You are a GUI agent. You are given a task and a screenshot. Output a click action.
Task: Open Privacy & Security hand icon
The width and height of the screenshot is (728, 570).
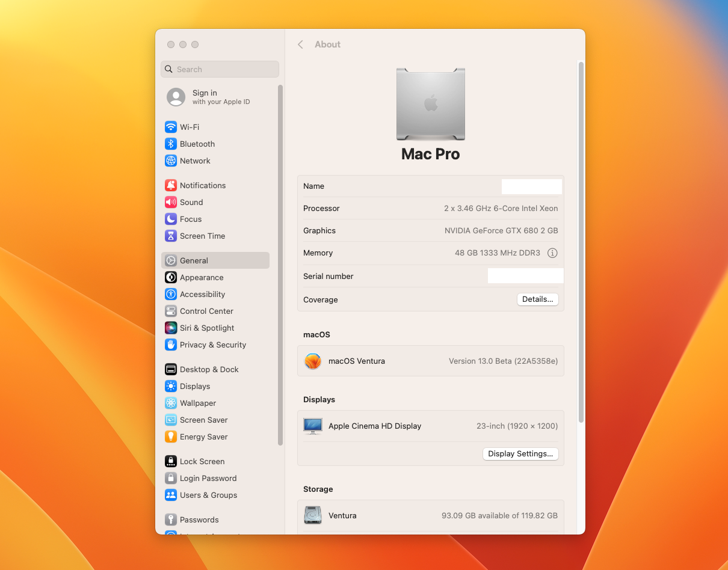click(171, 345)
